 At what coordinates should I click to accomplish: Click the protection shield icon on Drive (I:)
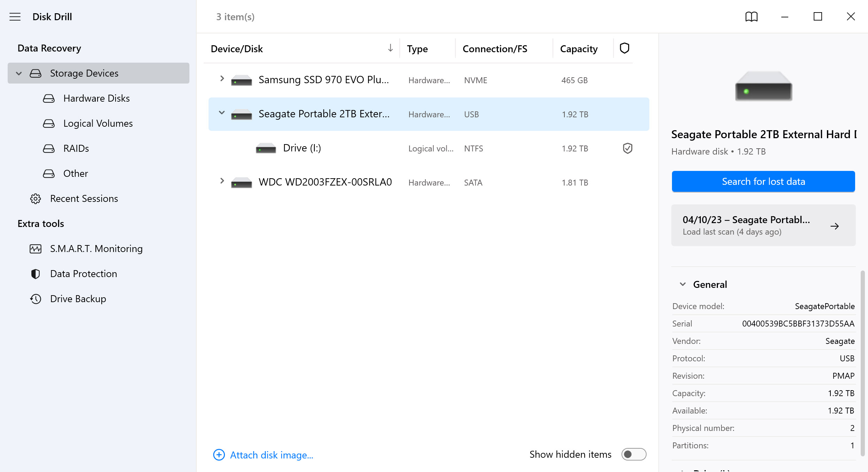coord(627,148)
